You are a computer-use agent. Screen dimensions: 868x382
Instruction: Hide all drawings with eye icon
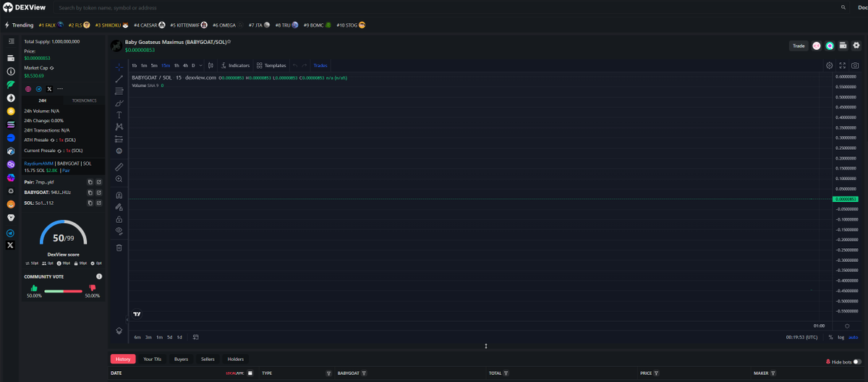(x=119, y=231)
